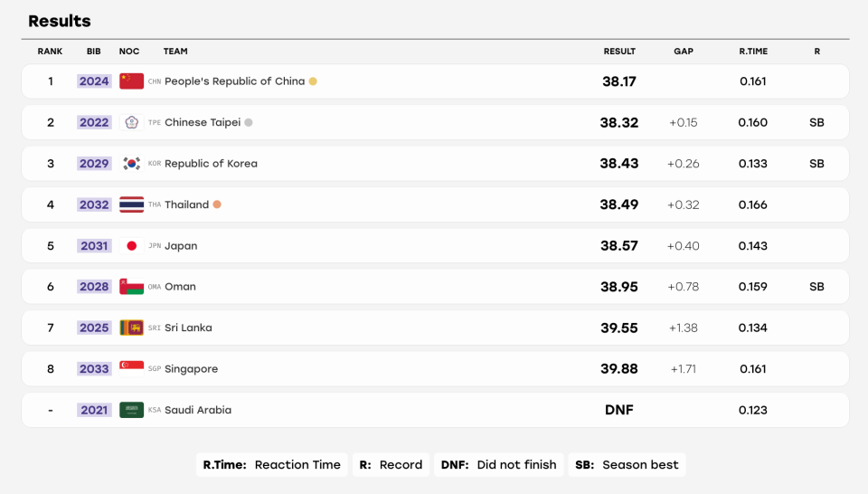Click the DNF result for Saudi Arabia
Viewport: 868px width, 494px height.
coord(619,410)
